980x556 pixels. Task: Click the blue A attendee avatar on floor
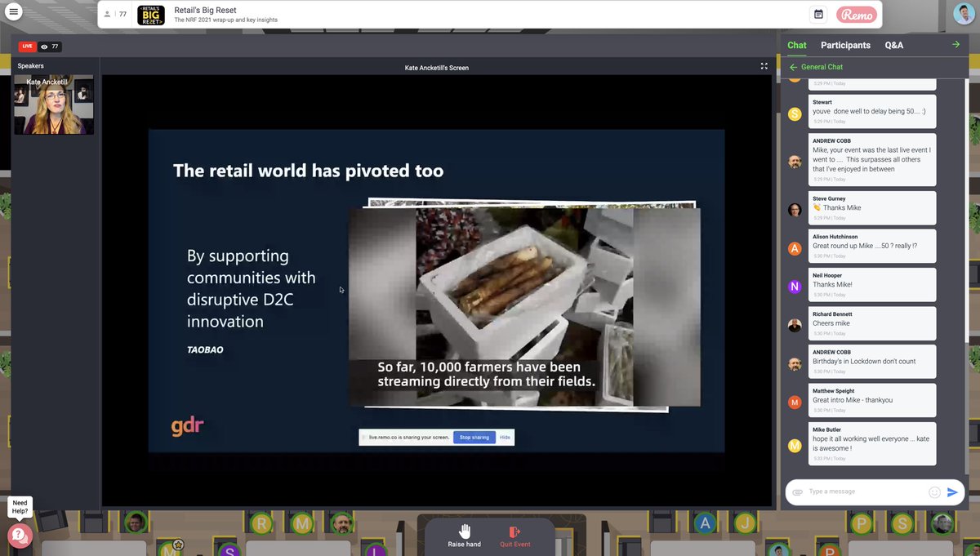[706, 523]
